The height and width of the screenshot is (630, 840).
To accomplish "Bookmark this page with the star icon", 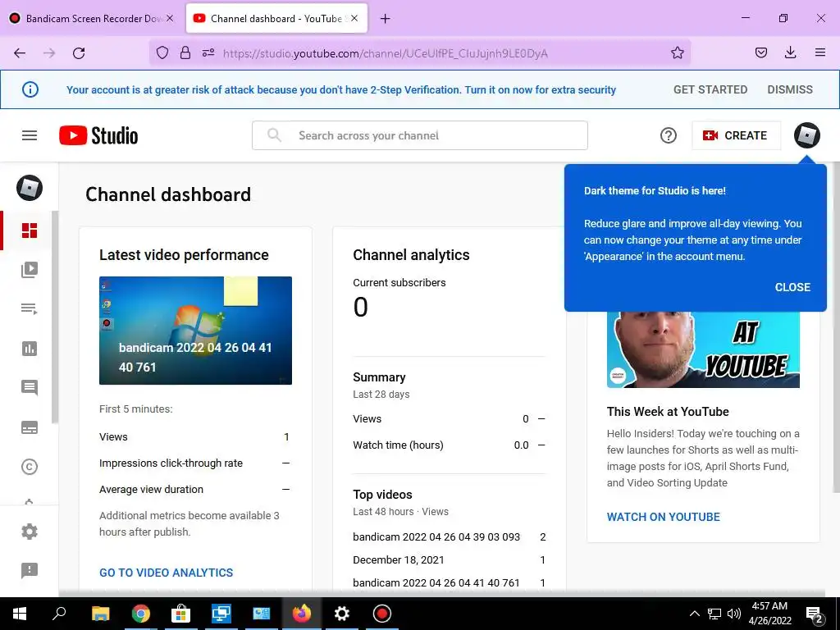I will pyautogui.click(x=677, y=53).
